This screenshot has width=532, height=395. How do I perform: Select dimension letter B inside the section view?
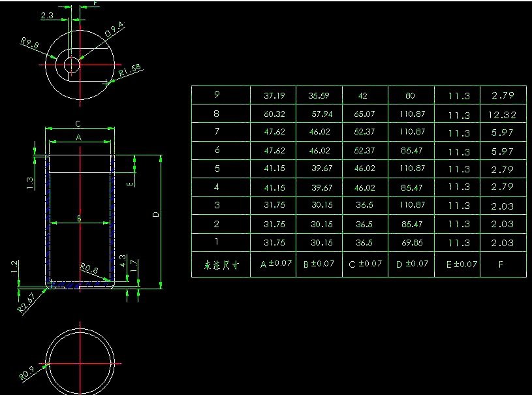[x=78, y=219]
